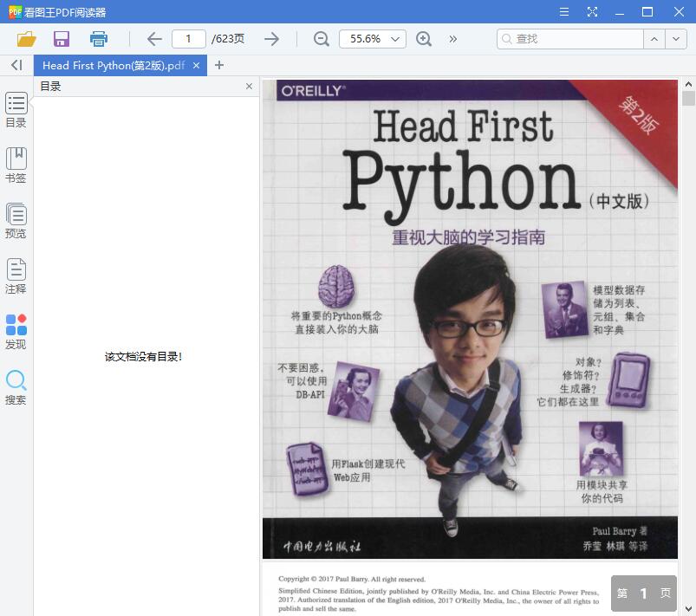Find next search result arrow
This screenshot has width=696, height=616.
point(676,39)
